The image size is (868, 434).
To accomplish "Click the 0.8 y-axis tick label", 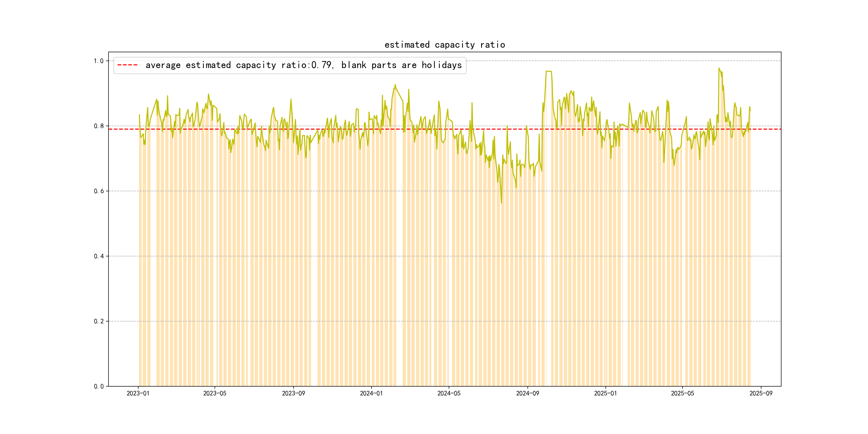I will pyautogui.click(x=98, y=126).
